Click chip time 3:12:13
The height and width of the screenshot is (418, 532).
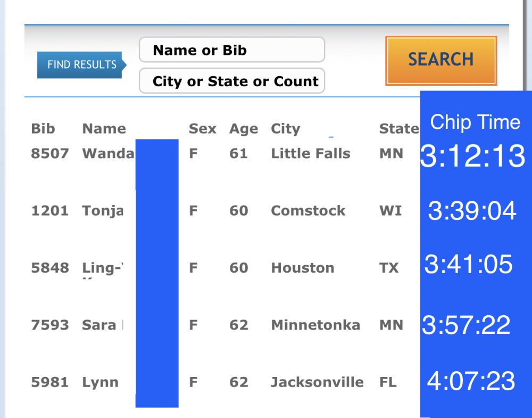click(472, 157)
